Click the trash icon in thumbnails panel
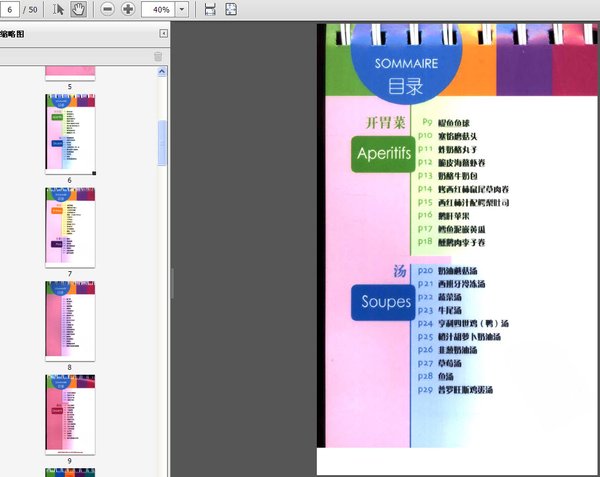 pyautogui.click(x=158, y=56)
